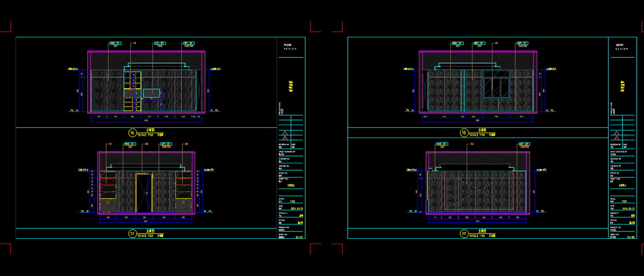Click the drawing number 19 circle
The image size is (644, 276).
(464, 234)
